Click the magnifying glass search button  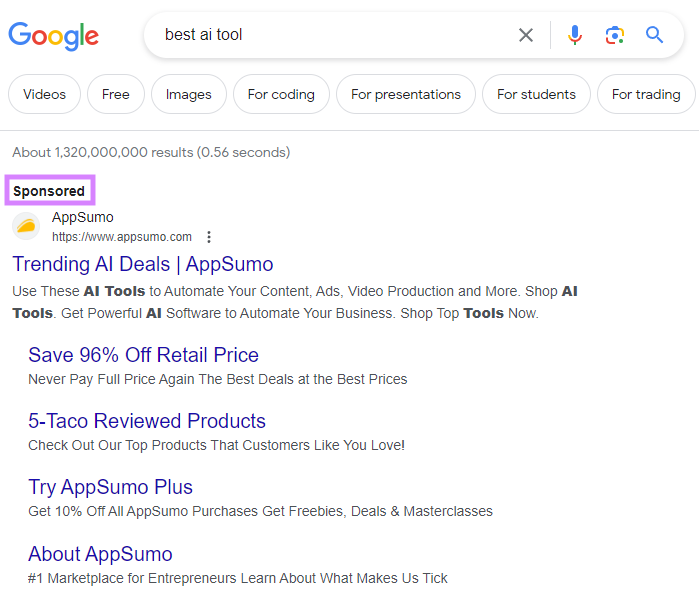pyautogui.click(x=654, y=36)
